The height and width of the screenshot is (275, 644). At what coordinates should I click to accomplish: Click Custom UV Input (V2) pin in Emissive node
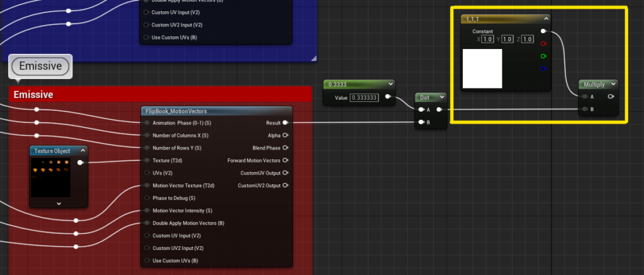(x=147, y=235)
